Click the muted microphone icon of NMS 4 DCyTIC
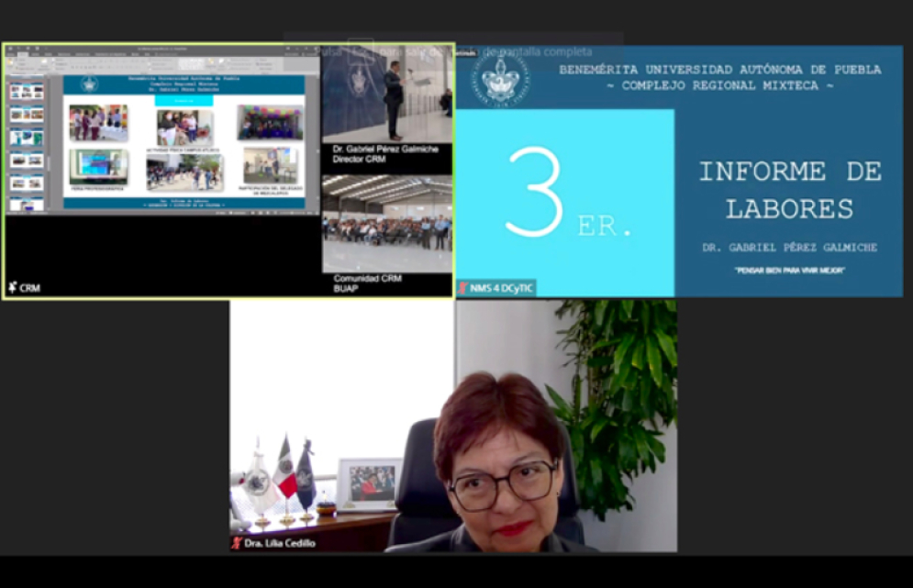The height and width of the screenshot is (588, 913). (x=462, y=288)
